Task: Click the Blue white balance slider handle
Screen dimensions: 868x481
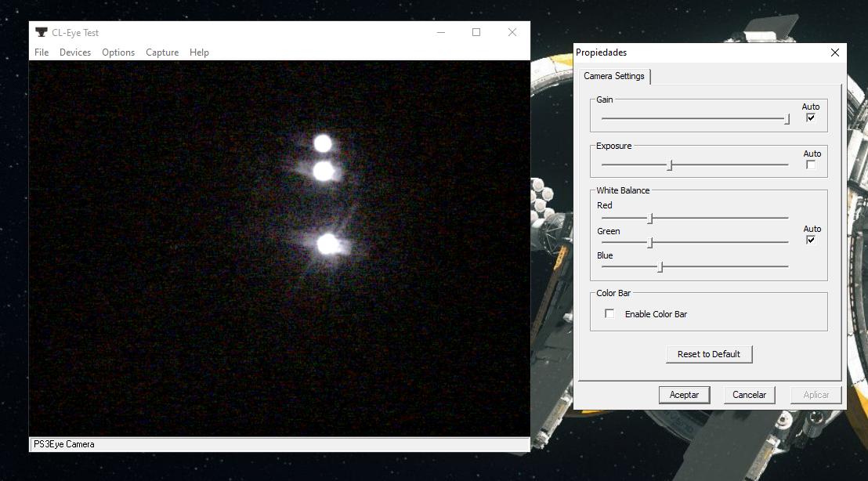Action: (x=660, y=267)
